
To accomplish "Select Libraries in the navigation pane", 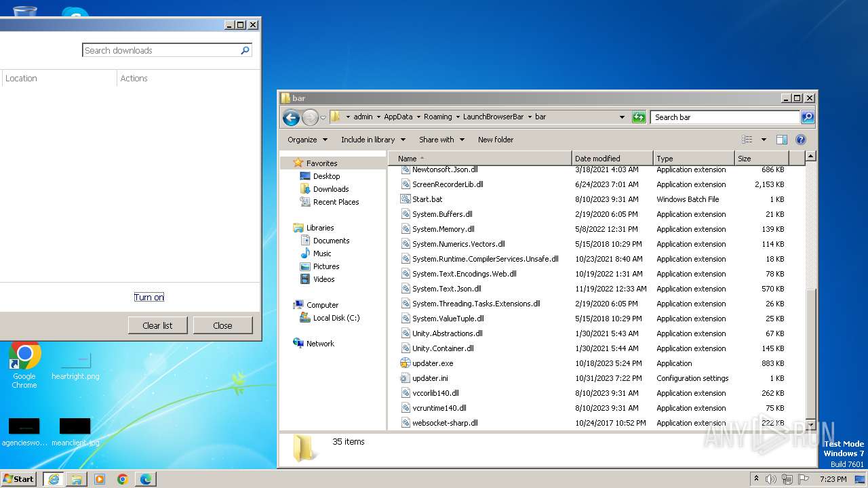I will coord(320,228).
